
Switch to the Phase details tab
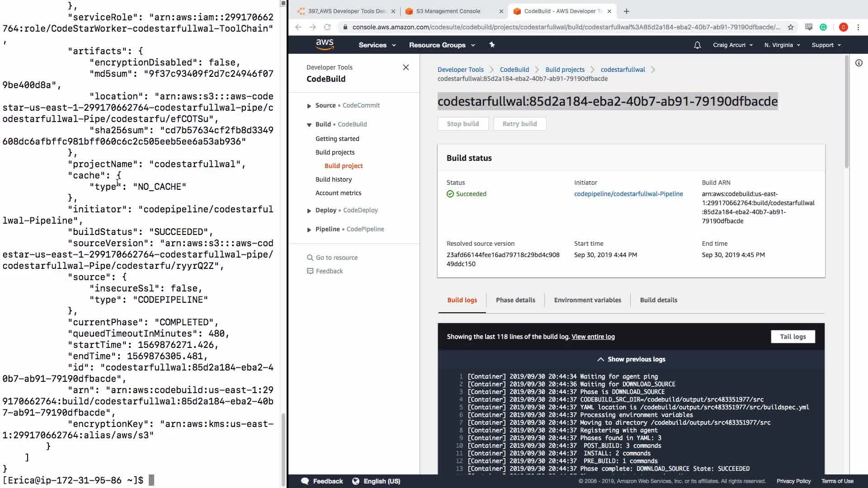pyautogui.click(x=515, y=300)
